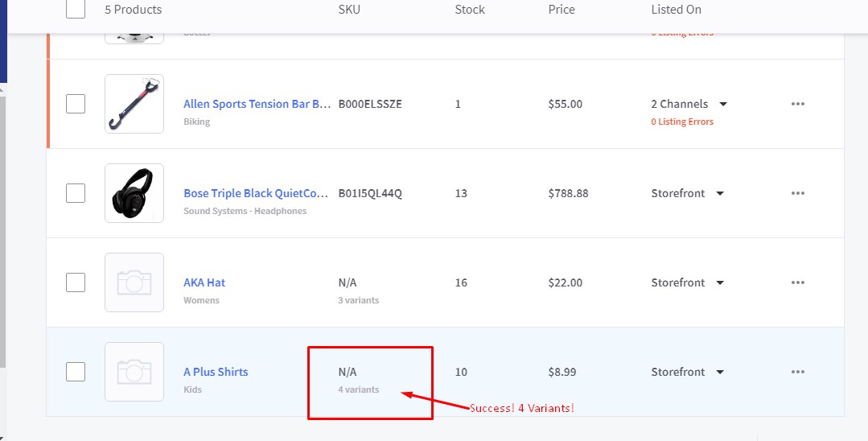Click the $22.00 price cell
This screenshot has width=868, height=441.
(566, 282)
